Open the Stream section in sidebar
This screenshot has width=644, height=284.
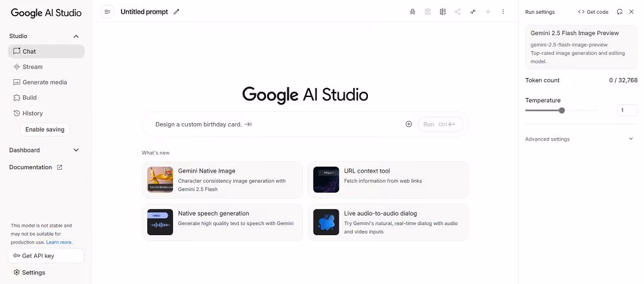point(46,67)
